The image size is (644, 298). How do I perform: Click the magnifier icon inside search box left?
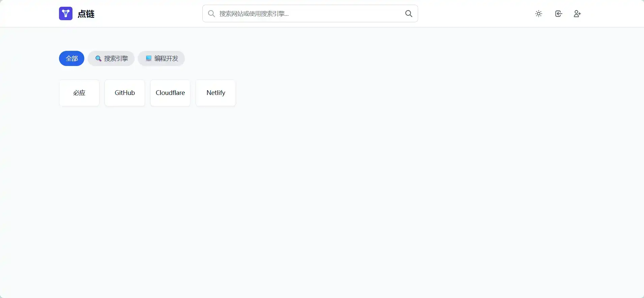211,13
